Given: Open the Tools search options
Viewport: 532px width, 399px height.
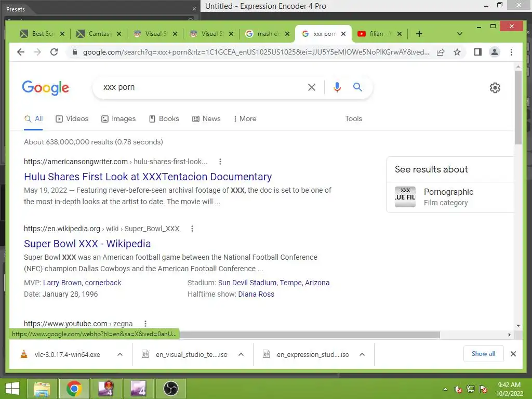Looking at the screenshot, I should 353,119.
